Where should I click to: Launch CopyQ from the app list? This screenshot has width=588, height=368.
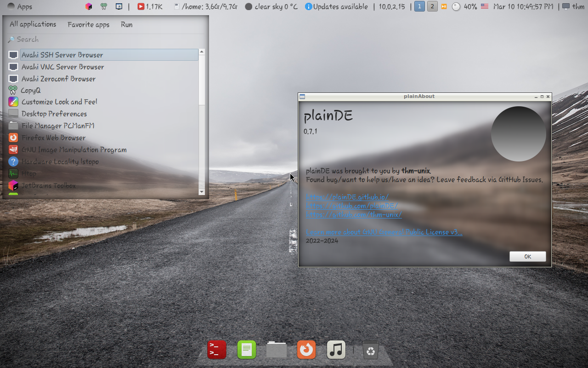click(103, 91)
